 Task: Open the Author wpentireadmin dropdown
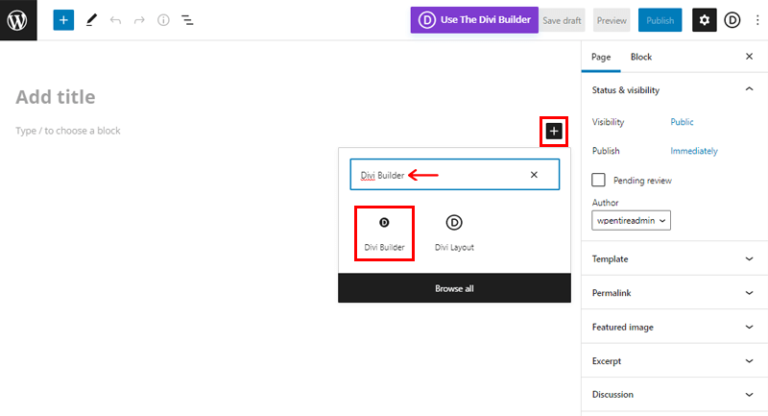pyautogui.click(x=631, y=220)
